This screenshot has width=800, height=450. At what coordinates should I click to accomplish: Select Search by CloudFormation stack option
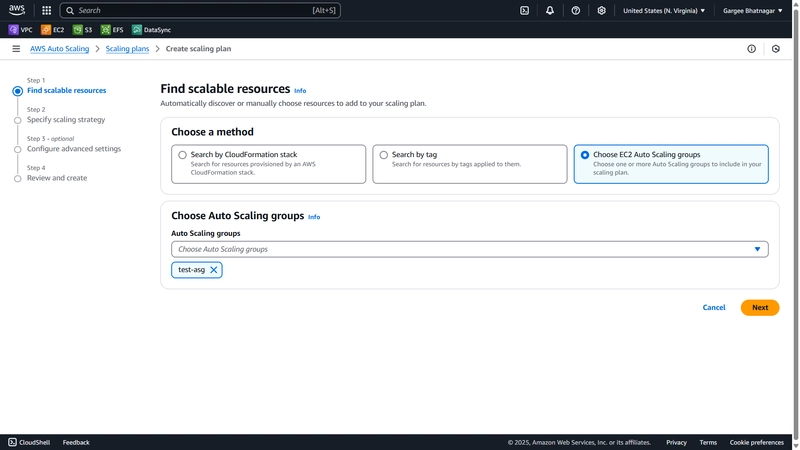[268, 164]
